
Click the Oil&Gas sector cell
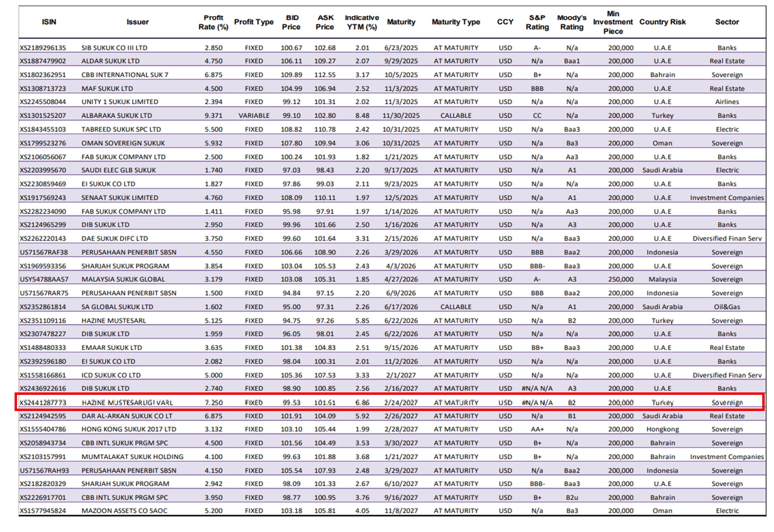pos(727,307)
